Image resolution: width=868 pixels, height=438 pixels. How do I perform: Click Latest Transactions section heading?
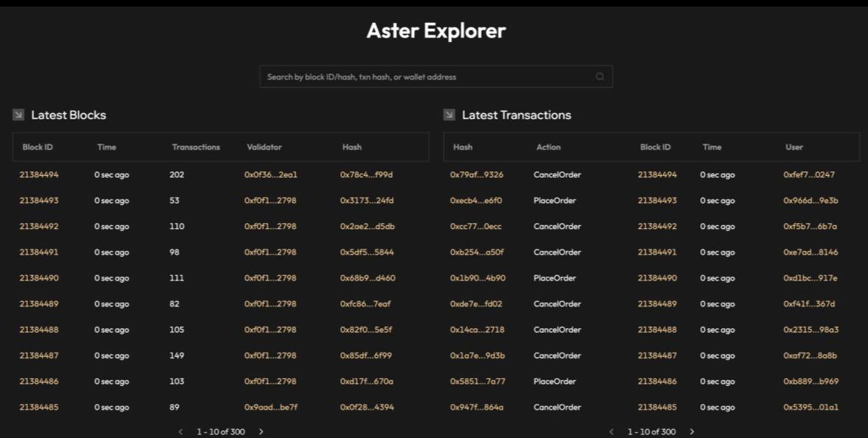[x=517, y=115]
